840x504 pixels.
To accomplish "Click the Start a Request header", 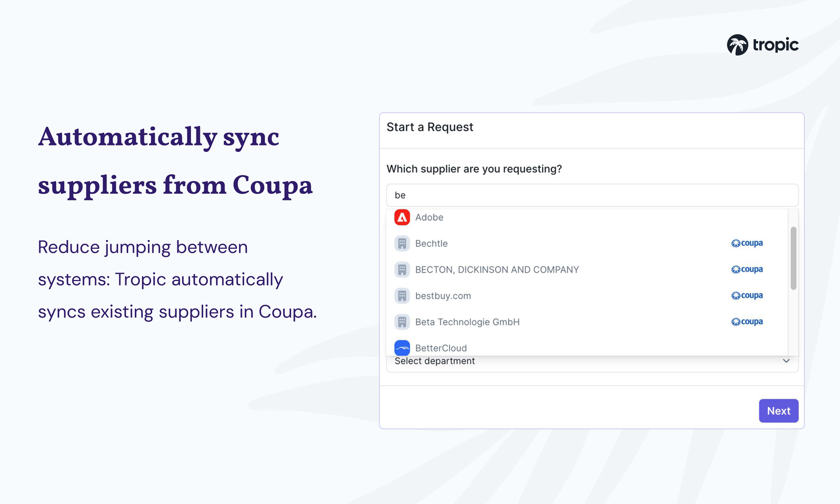I will click(x=430, y=127).
